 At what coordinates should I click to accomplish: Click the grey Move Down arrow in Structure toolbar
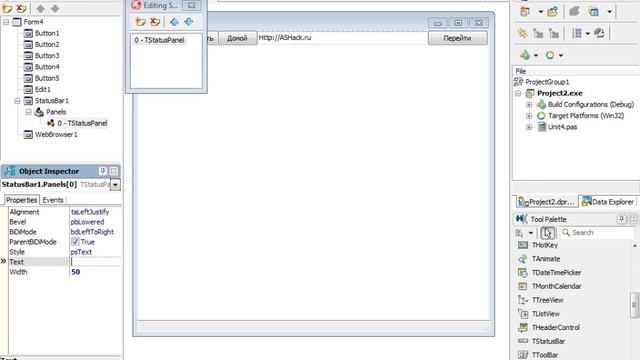coord(55,8)
